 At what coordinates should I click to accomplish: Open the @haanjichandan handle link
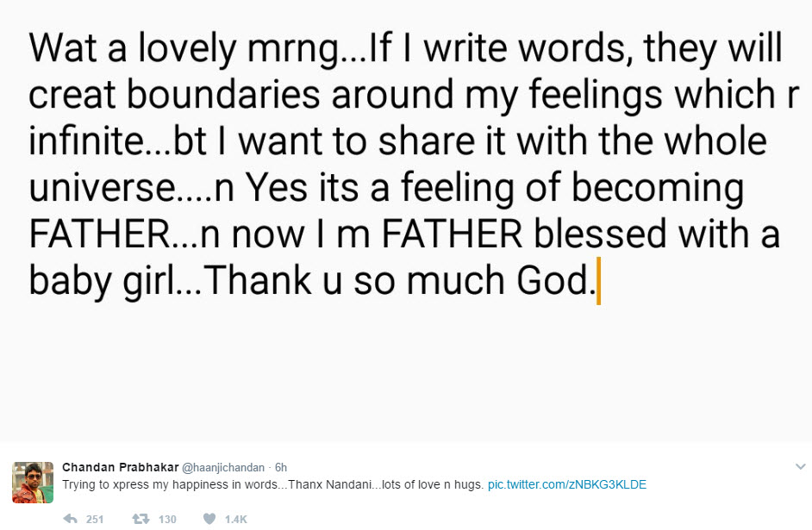225,467
